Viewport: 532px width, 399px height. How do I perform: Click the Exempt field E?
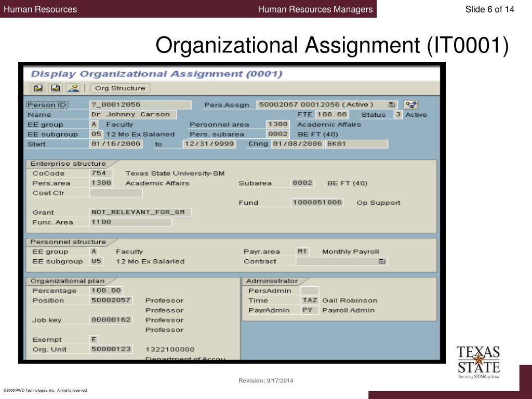94,340
